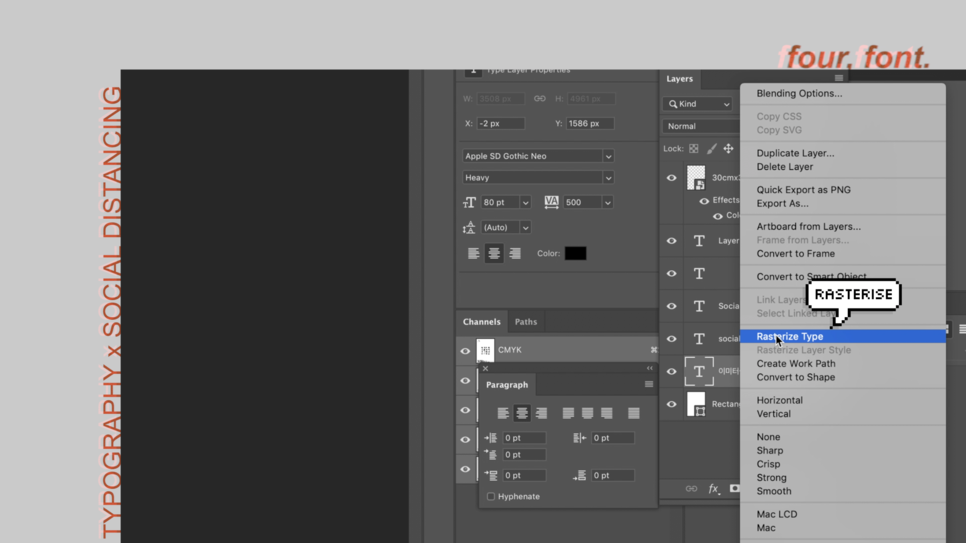
Task: Open the Normal blend mode dropdown
Action: click(x=701, y=126)
